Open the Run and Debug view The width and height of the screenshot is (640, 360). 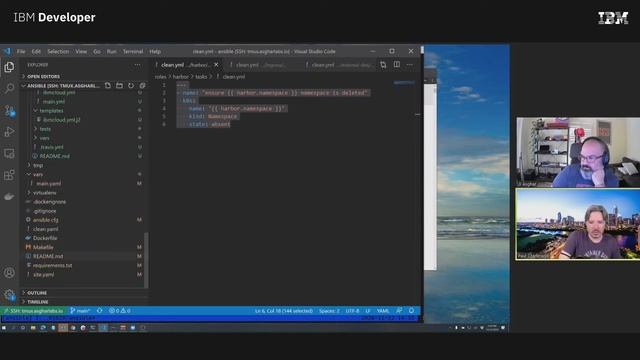9,132
